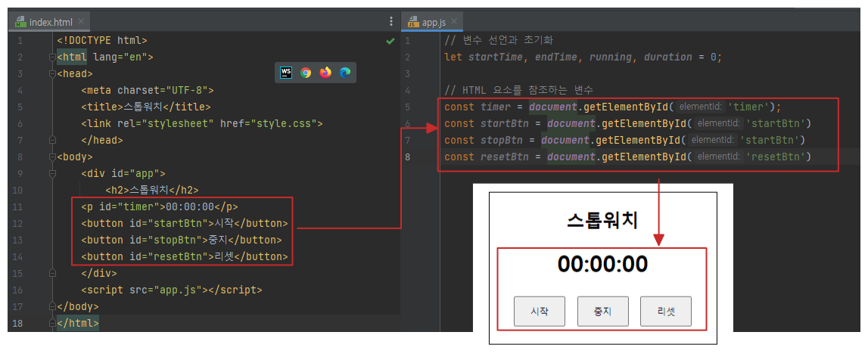
Task: Click the '// 변수 선언과 초기화' comment
Action: (498, 40)
